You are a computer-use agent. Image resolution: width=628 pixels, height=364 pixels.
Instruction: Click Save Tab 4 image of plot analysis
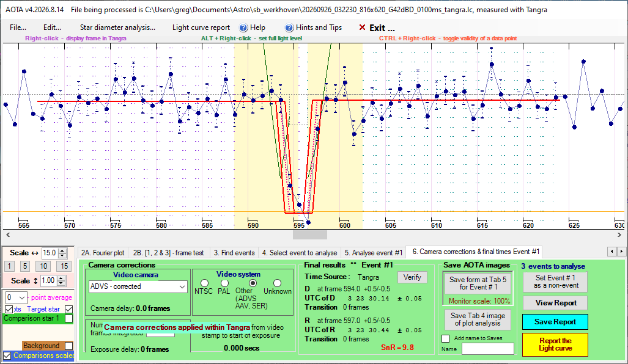tap(478, 319)
